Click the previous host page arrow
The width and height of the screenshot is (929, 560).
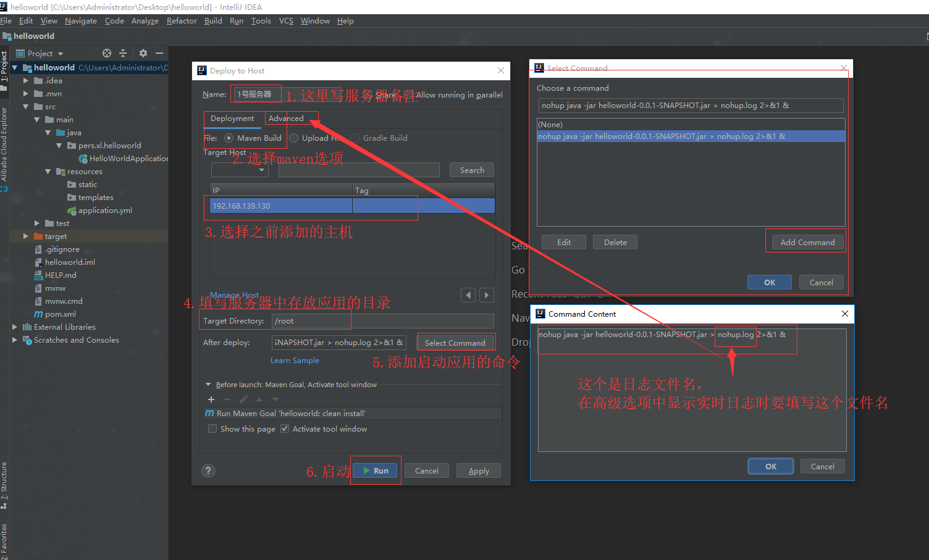pyautogui.click(x=468, y=295)
